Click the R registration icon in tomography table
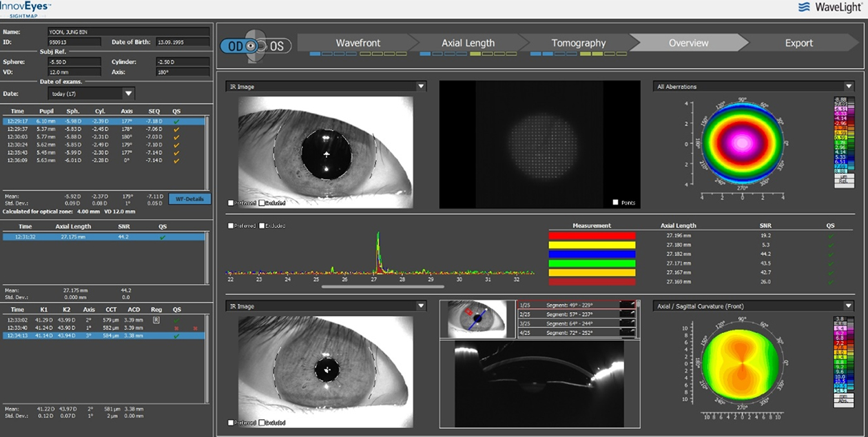The width and height of the screenshot is (868, 437). click(x=156, y=320)
